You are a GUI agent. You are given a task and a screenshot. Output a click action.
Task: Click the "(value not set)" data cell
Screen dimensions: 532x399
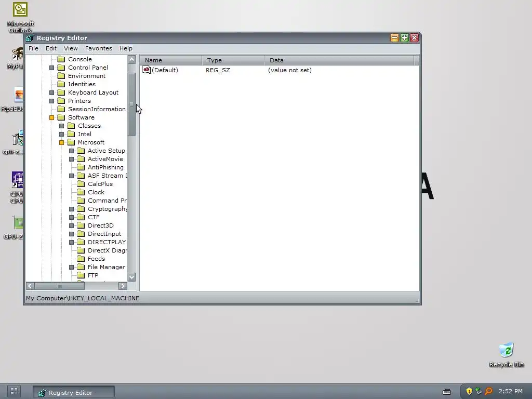290,70
